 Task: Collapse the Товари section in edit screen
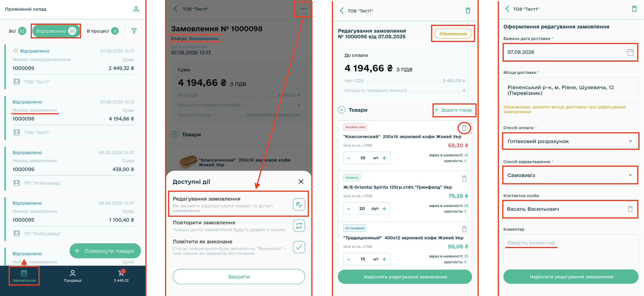pyautogui.click(x=342, y=110)
